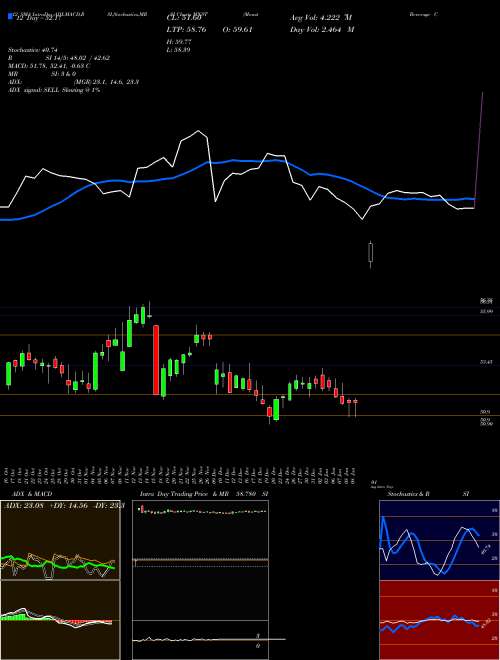Open the ADX indicator chart panel
This screenshot has height=660, width=500.
point(60,540)
